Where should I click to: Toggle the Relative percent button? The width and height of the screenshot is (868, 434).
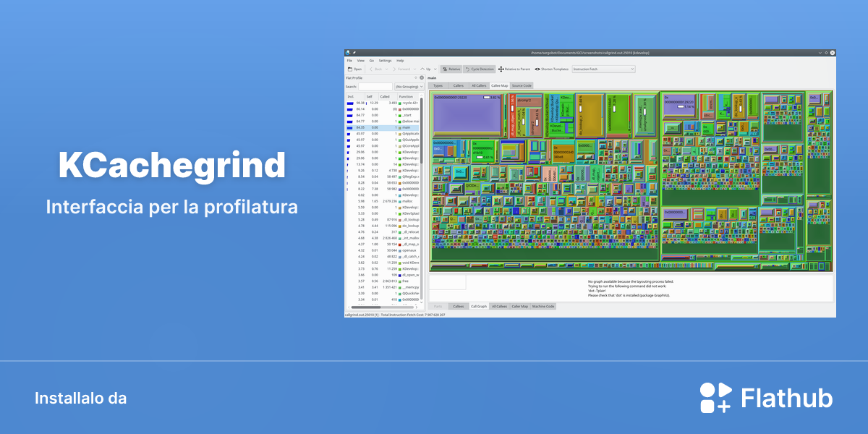[x=451, y=69]
